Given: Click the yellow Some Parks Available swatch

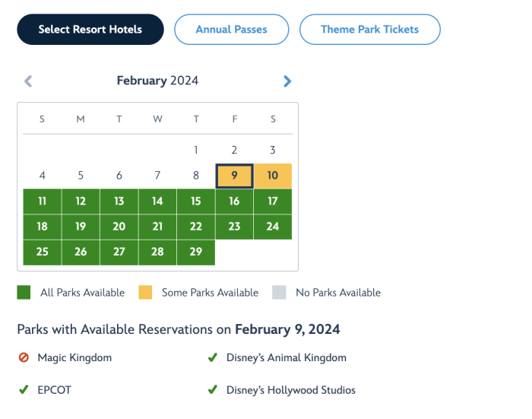Looking at the screenshot, I should (x=145, y=293).
